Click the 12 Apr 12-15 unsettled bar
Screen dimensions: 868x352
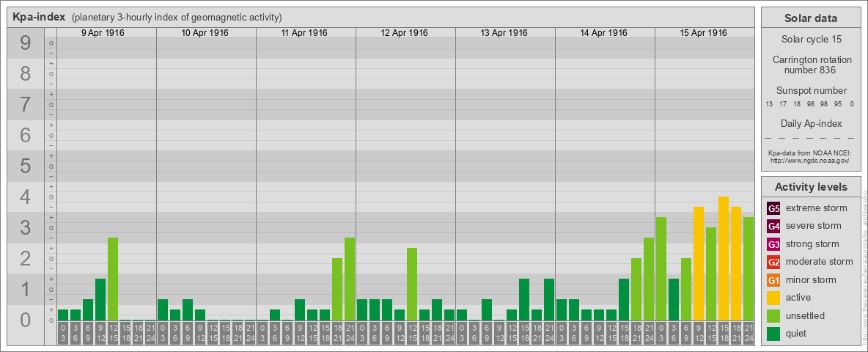click(x=412, y=284)
